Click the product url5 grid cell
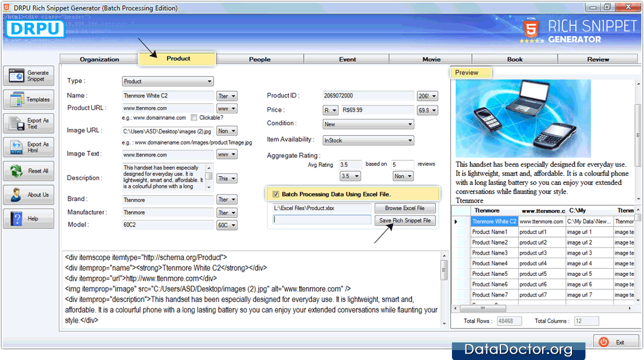 pyautogui.click(x=542, y=274)
